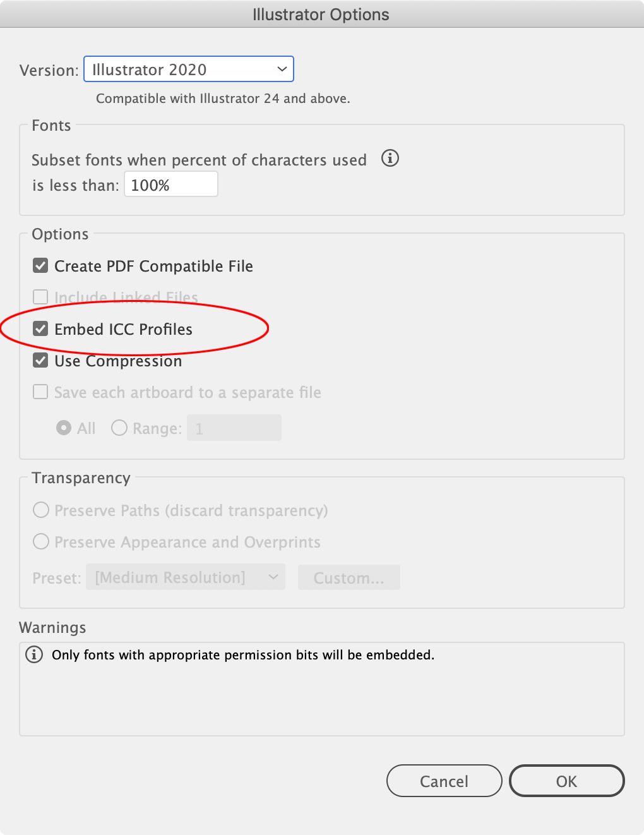Click the info icon in the Warnings section

33,655
